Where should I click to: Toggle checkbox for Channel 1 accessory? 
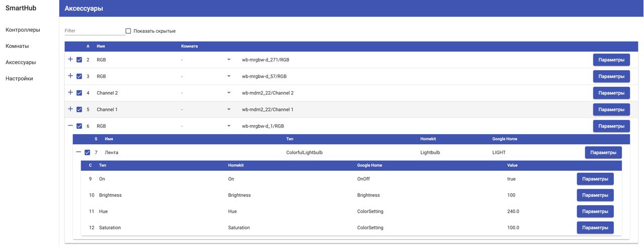pos(79,109)
